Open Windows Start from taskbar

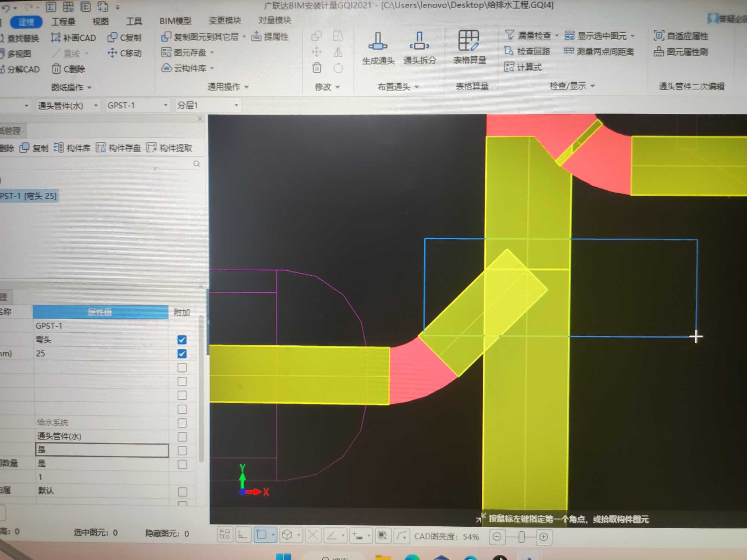(x=283, y=557)
